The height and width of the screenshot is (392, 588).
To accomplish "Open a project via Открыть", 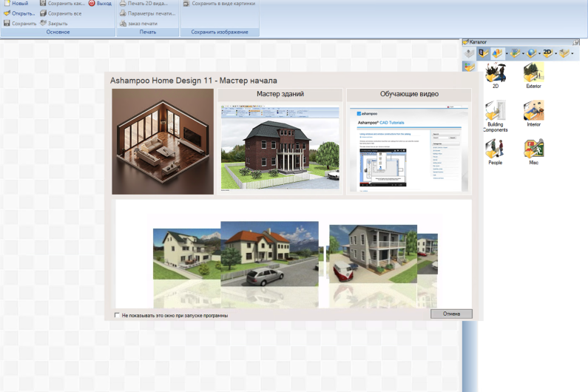I will pos(18,13).
